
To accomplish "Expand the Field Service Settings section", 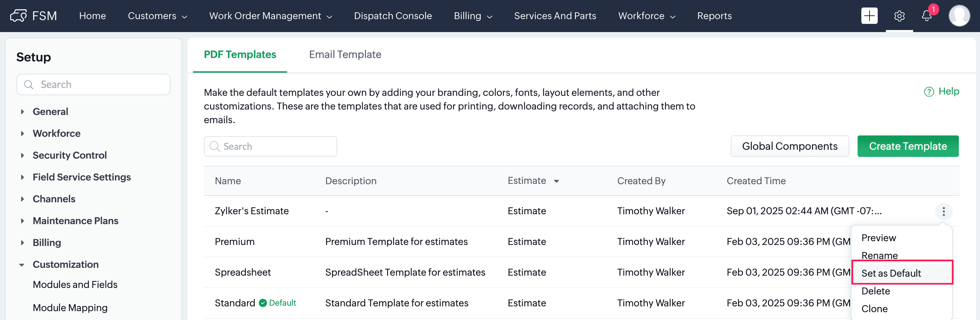I will (23, 177).
